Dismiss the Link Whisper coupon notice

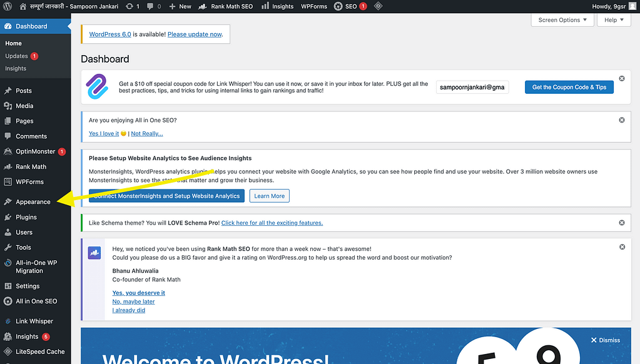click(x=622, y=78)
